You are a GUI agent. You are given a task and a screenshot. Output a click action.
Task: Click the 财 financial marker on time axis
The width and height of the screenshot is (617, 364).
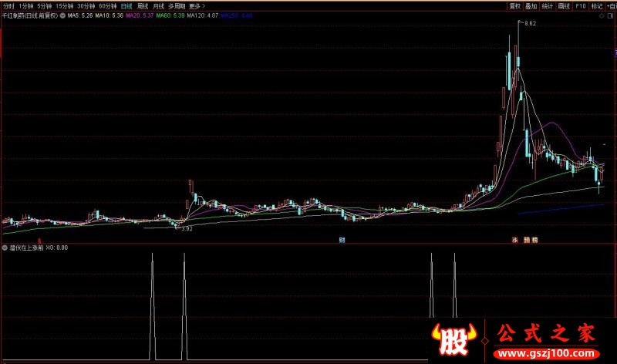coord(342,240)
